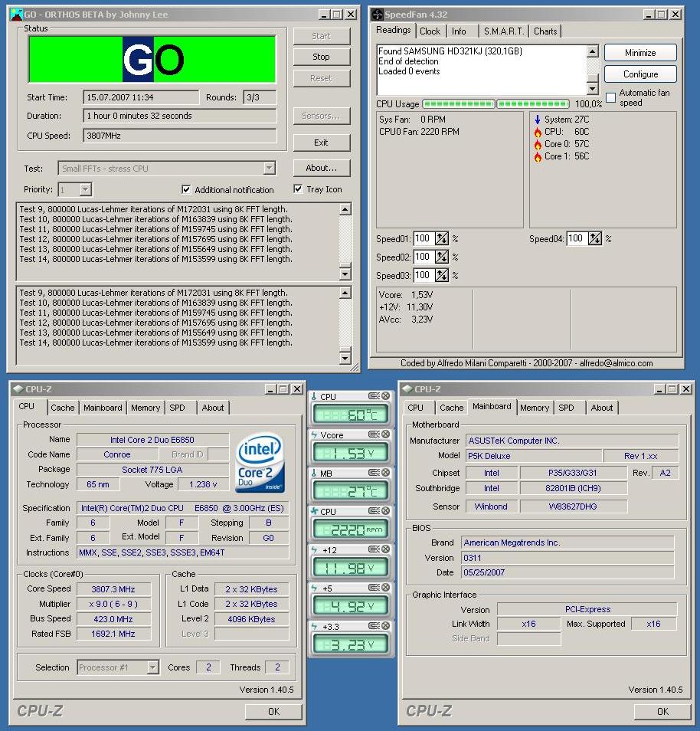The width and height of the screenshot is (700, 731).
Task: Click the CPU Speed field showing 3807MHz
Action: [x=179, y=136]
